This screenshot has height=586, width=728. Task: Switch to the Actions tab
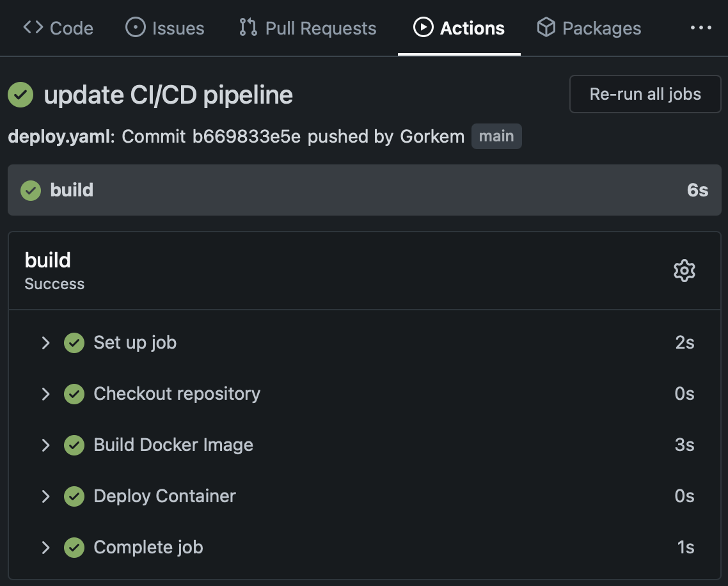pyautogui.click(x=459, y=28)
